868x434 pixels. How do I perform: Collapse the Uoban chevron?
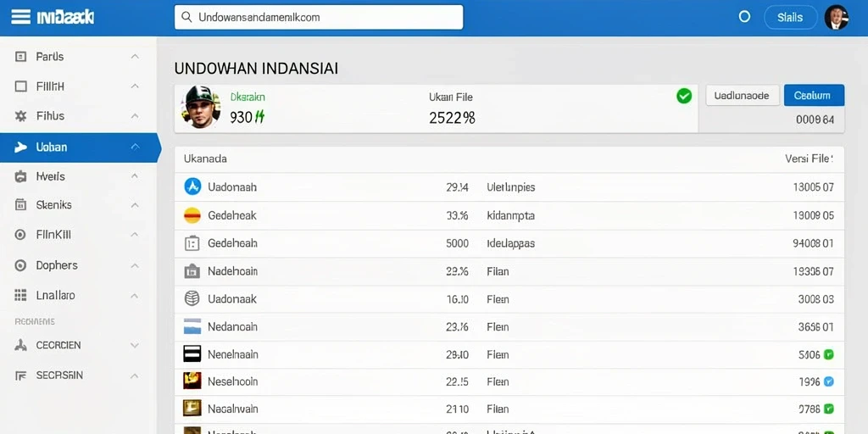click(135, 147)
